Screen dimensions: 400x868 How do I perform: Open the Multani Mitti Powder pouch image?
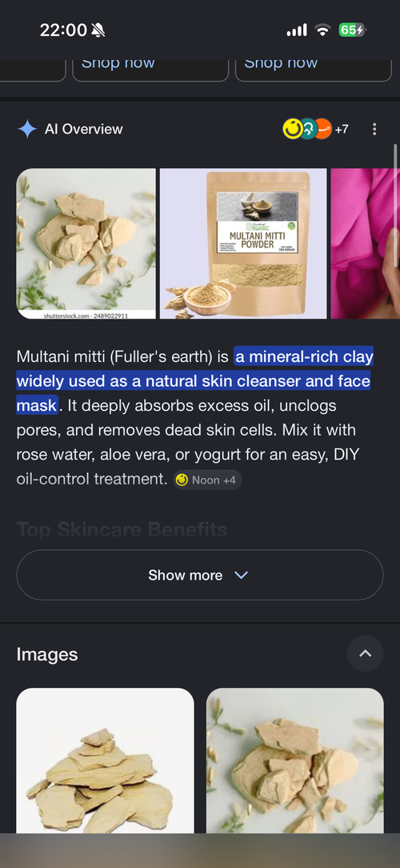tap(243, 243)
